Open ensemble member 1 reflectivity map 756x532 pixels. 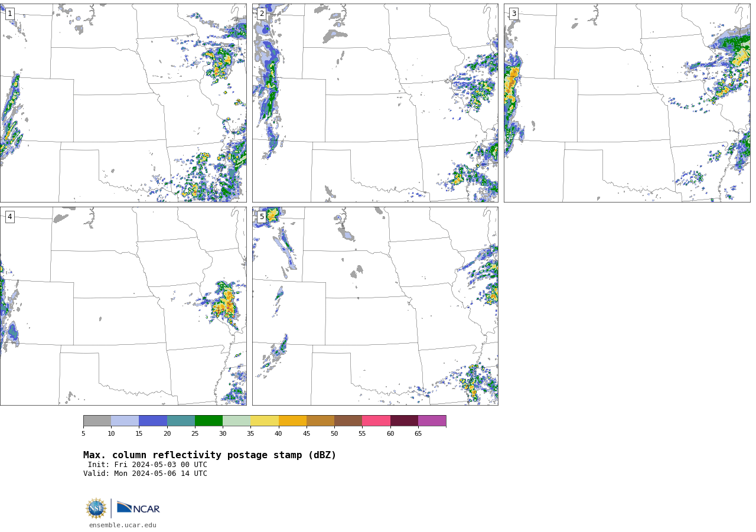coord(123,103)
